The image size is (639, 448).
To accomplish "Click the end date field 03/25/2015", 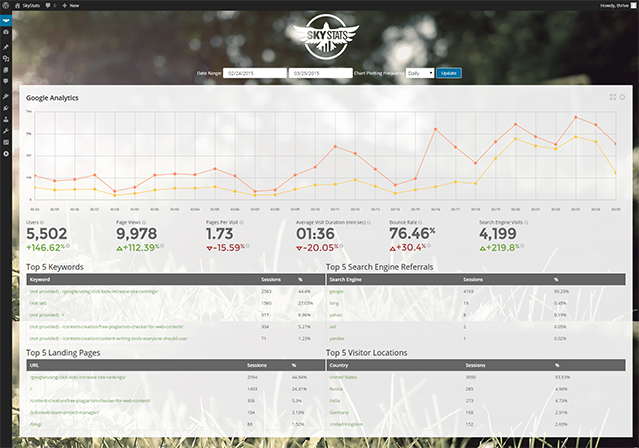I will 321,73.
